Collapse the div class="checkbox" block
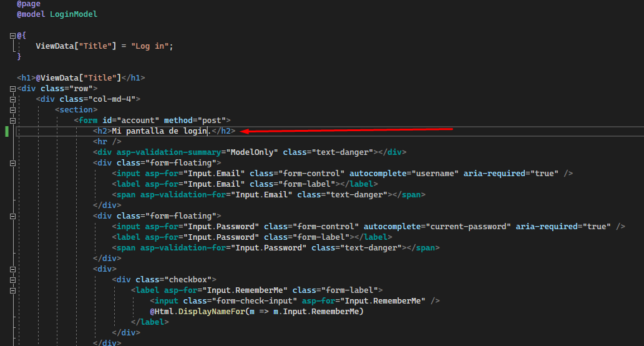644x346 pixels. click(x=12, y=280)
